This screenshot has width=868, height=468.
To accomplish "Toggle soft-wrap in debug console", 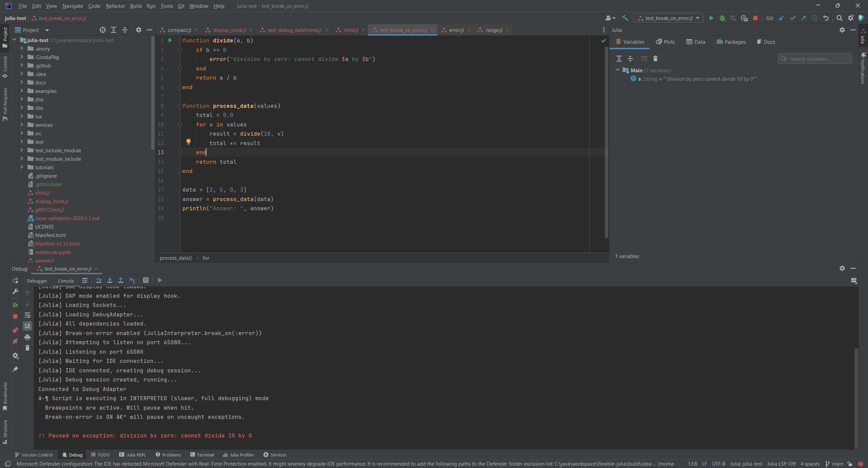I will click(27, 315).
